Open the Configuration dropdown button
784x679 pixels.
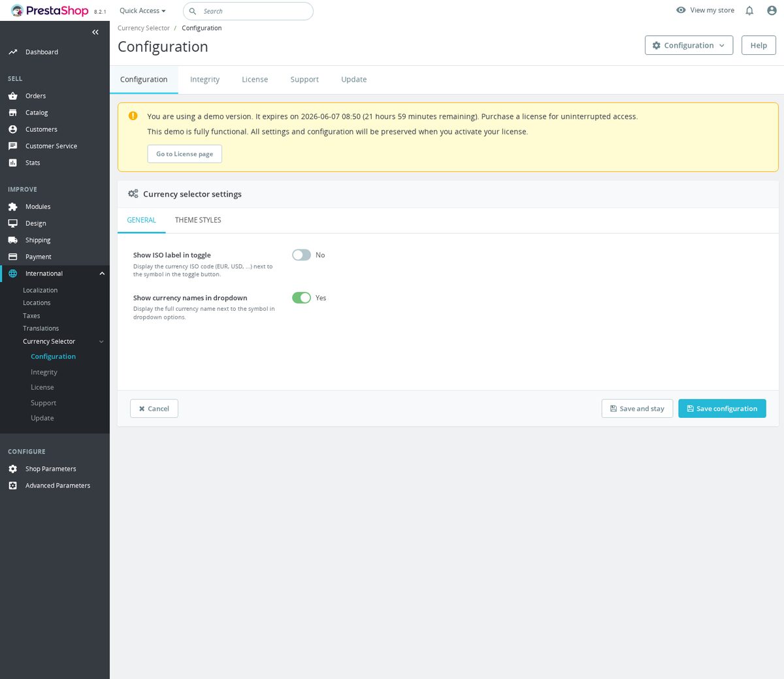pos(689,45)
